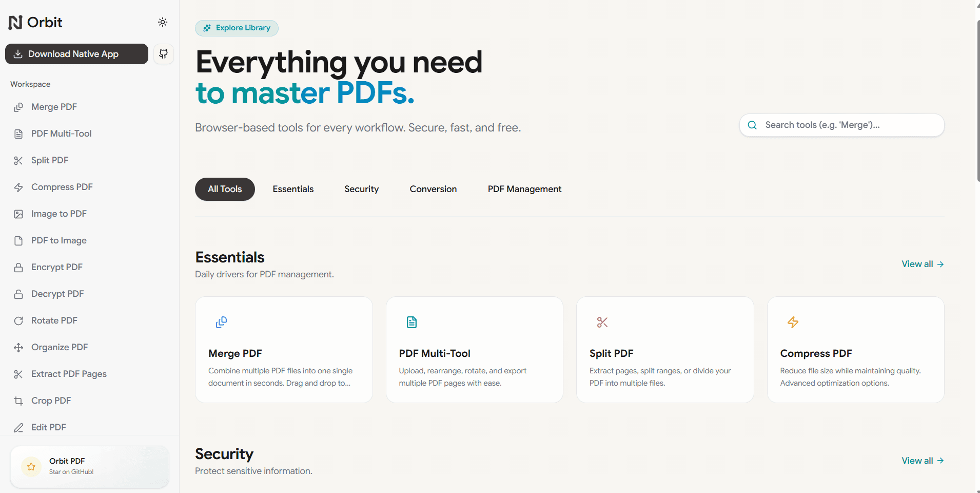
Task: Click the Organize PDF move icon
Action: pyautogui.click(x=18, y=348)
